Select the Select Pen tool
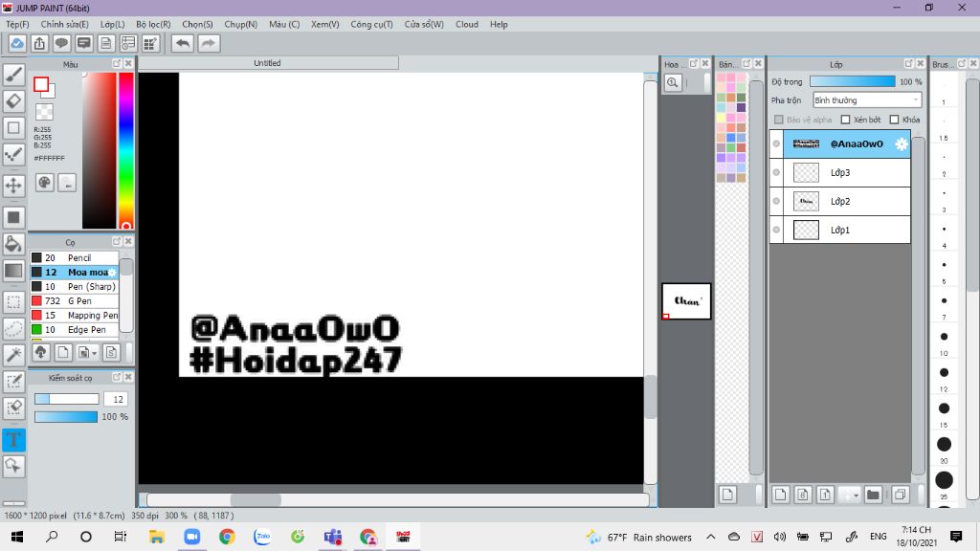Screen dimensions: 980x551 coord(13,382)
